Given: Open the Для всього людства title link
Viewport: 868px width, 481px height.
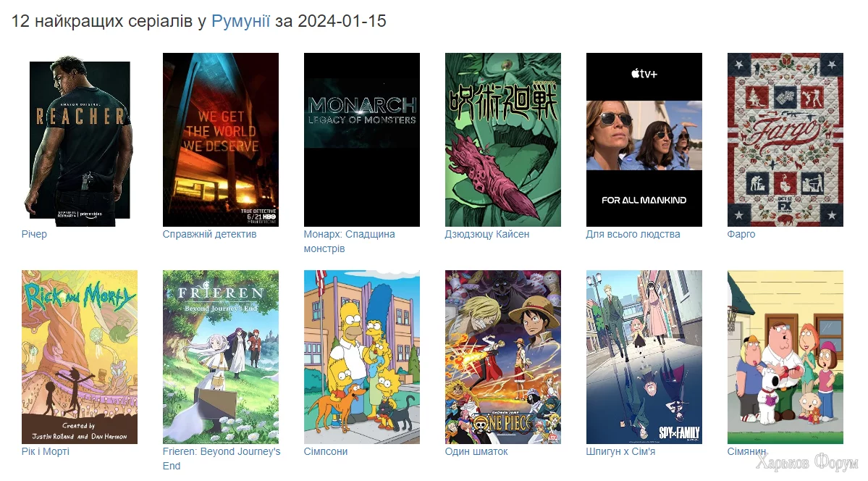Looking at the screenshot, I should [x=633, y=234].
